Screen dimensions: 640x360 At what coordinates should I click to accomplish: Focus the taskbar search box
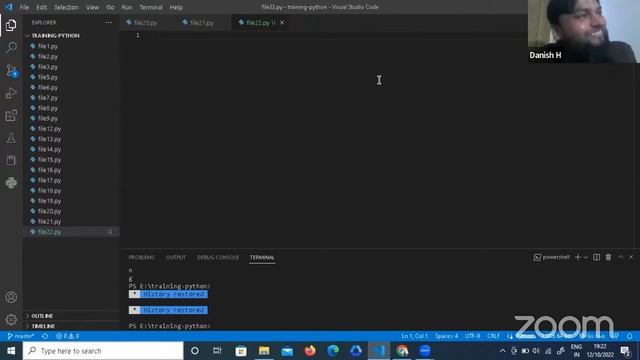[x=103, y=351]
